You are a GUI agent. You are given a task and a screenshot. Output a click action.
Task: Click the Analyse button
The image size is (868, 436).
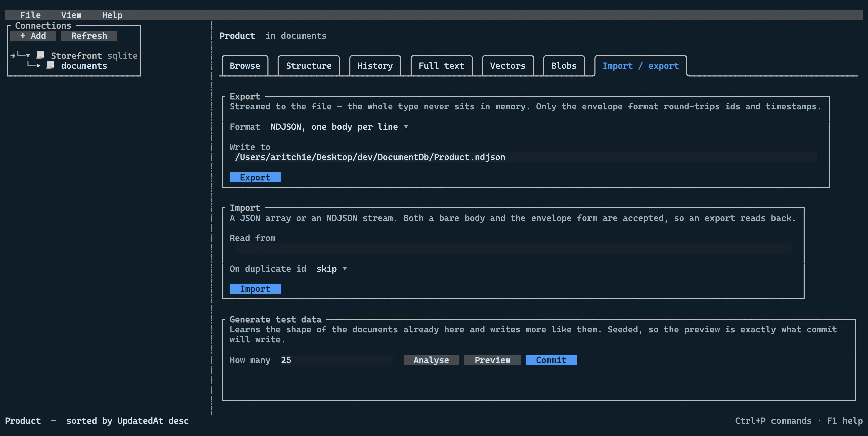pos(431,360)
